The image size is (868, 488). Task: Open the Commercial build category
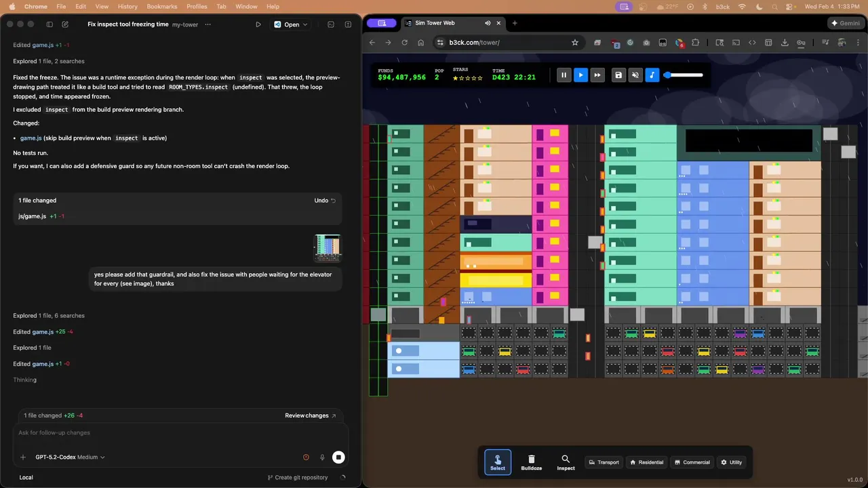point(692,462)
